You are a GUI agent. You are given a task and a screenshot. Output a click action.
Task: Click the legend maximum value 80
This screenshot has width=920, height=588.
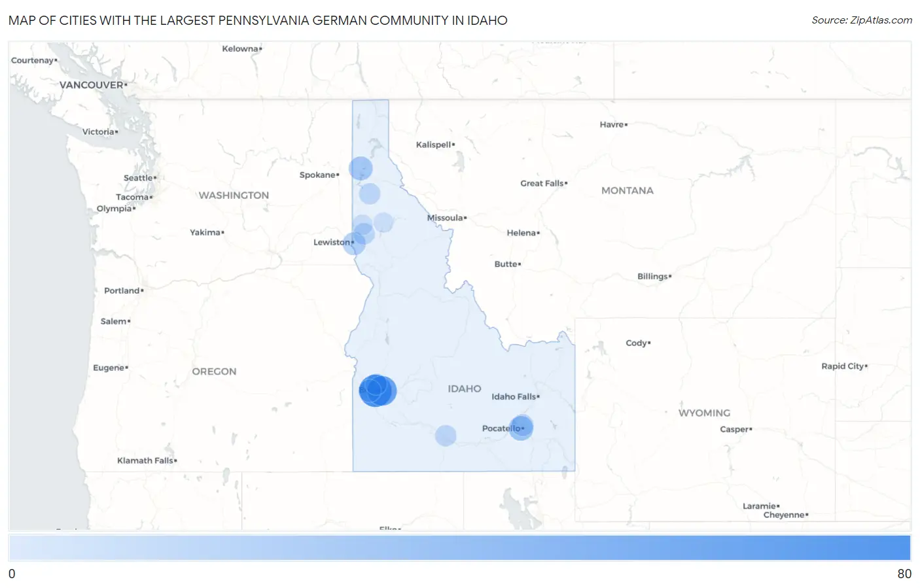point(904,574)
